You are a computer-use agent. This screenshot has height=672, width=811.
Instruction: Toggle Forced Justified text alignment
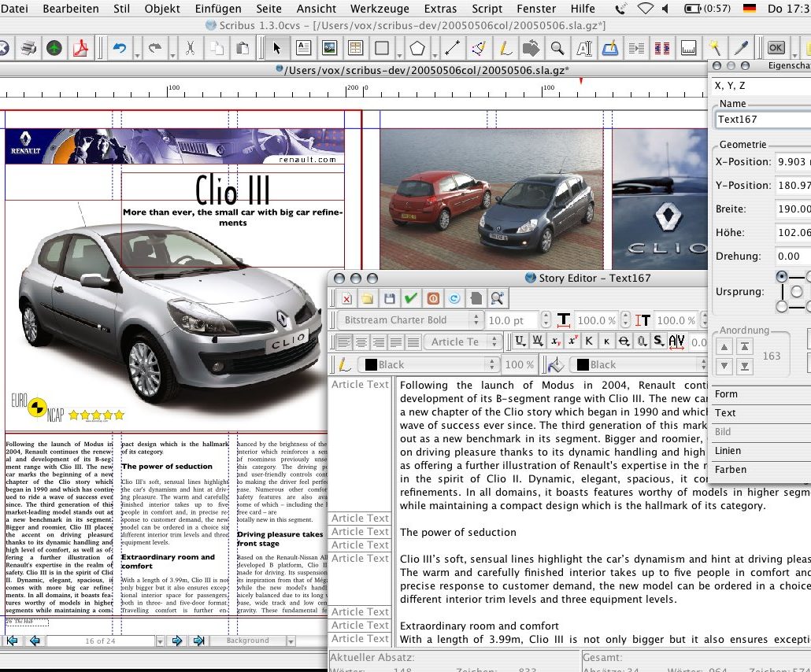tap(413, 342)
